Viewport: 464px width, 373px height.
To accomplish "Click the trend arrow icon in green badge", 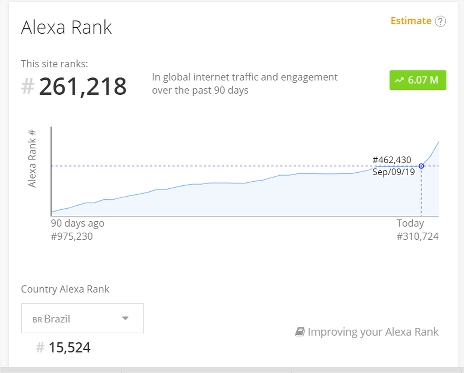I will click(399, 80).
